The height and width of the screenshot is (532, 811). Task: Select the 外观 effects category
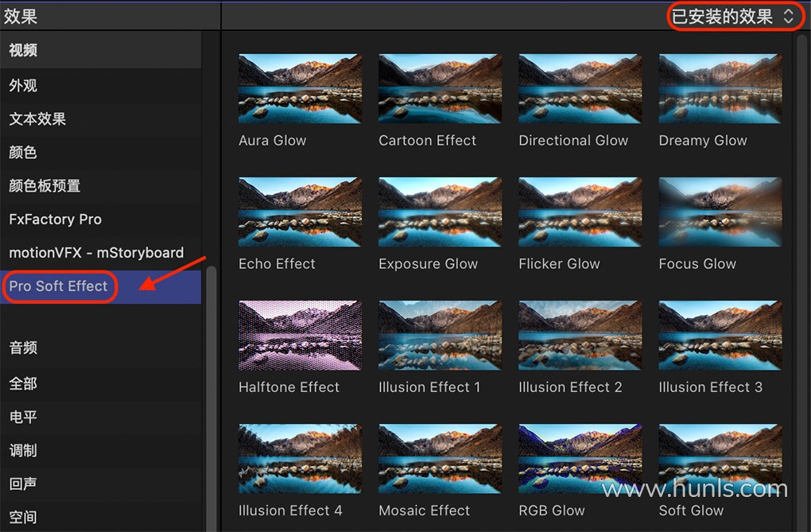[100, 85]
